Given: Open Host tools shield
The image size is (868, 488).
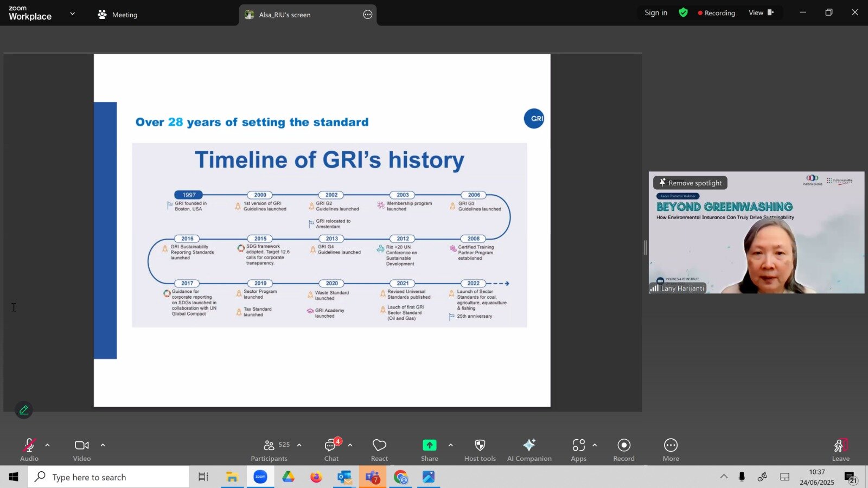Looking at the screenshot, I should (480, 450).
